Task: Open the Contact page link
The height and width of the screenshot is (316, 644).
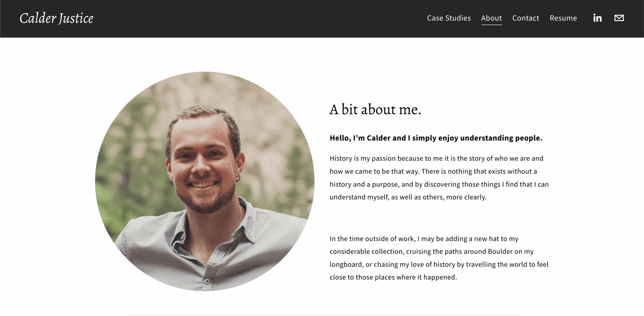Action: click(525, 18)
